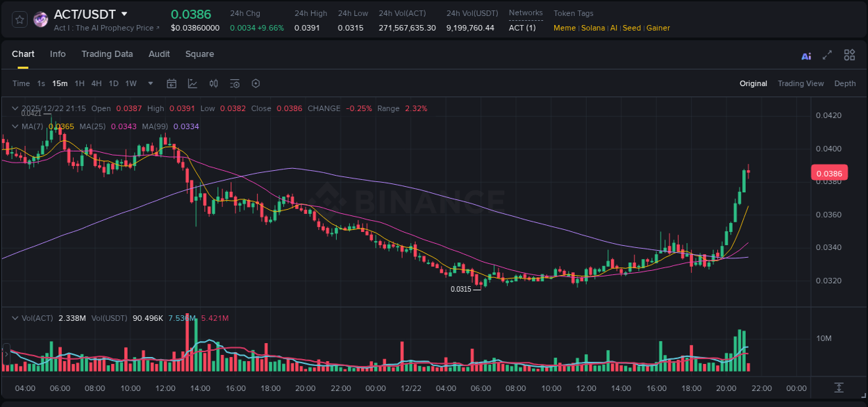Open chart settings via the hexagon gear icon
Viewport: 868px width, 407px height.
point(255,83)
